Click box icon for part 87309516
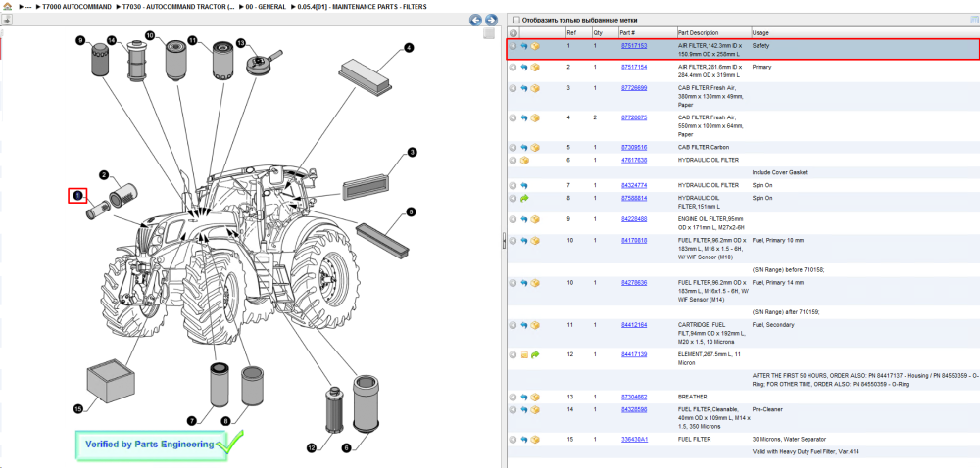The height and width of the screenshot is (468, 980). pos(535,148)
